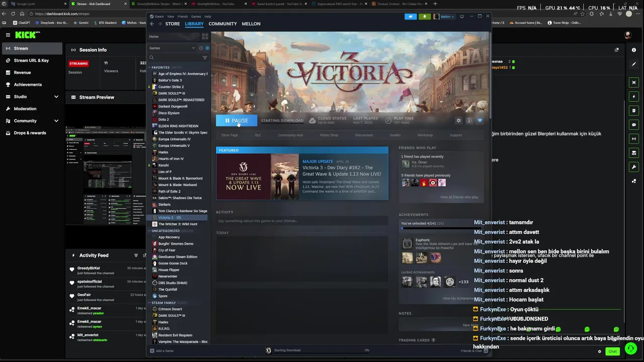
Task: Open the Steam menu in the menu bar
Action: point(159,17)
